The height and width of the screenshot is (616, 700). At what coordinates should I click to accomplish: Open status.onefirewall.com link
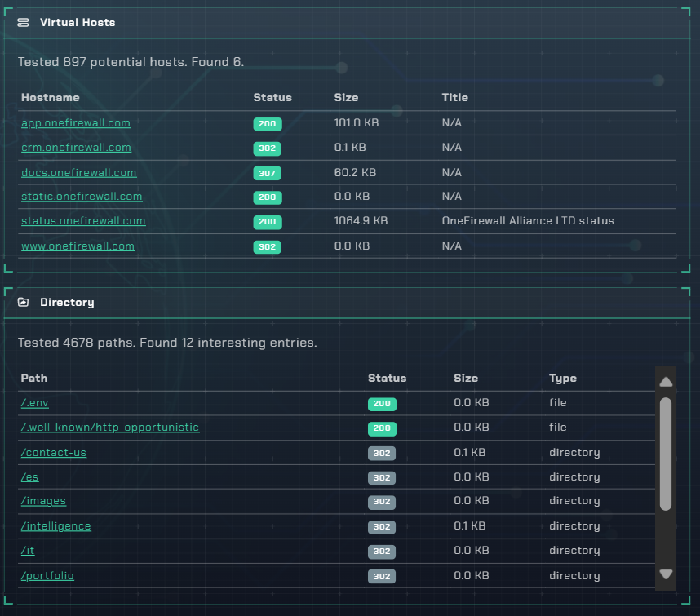[83, 221]
